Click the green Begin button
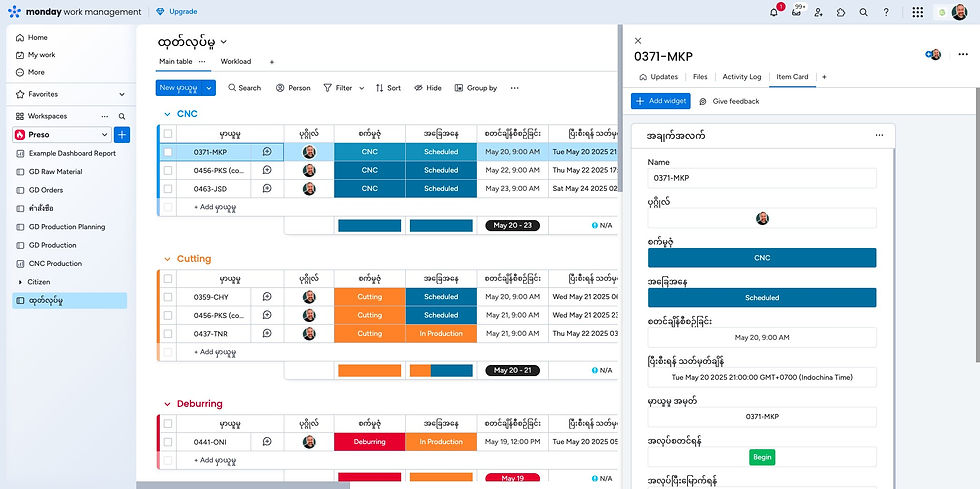 coord(762,457)
